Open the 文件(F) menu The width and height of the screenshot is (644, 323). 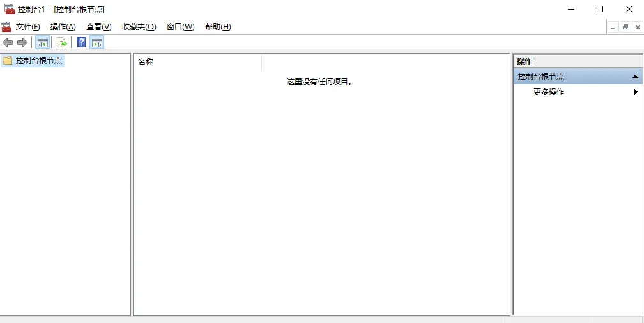(28, 27)
